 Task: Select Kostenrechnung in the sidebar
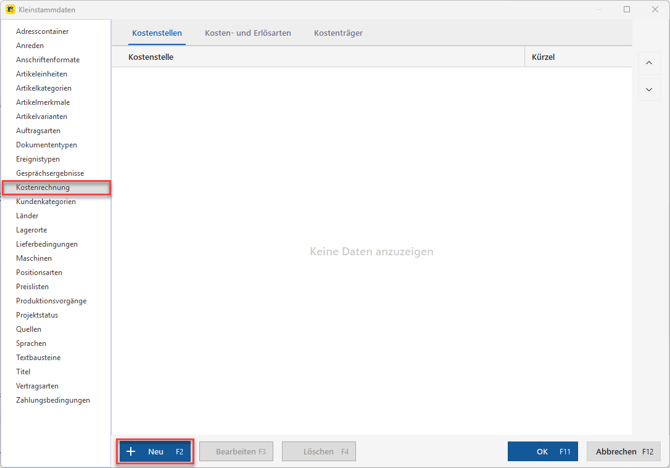click(56, 187)
